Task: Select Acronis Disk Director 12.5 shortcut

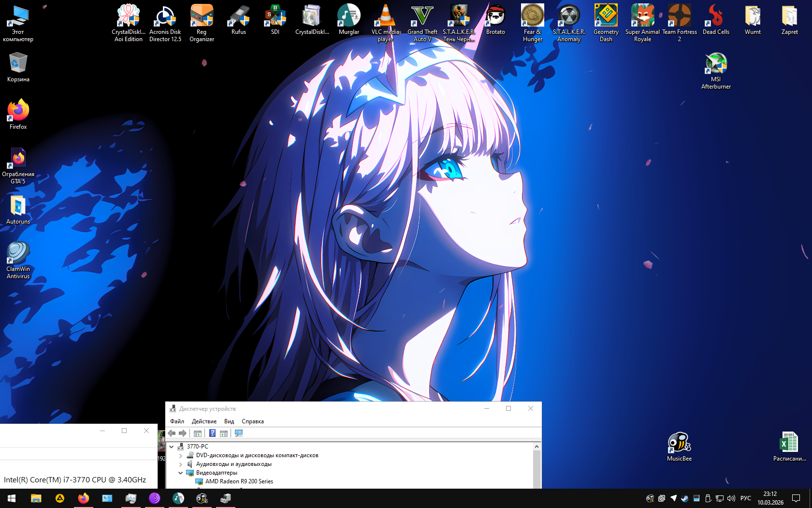Action: (x=165, y=23)
